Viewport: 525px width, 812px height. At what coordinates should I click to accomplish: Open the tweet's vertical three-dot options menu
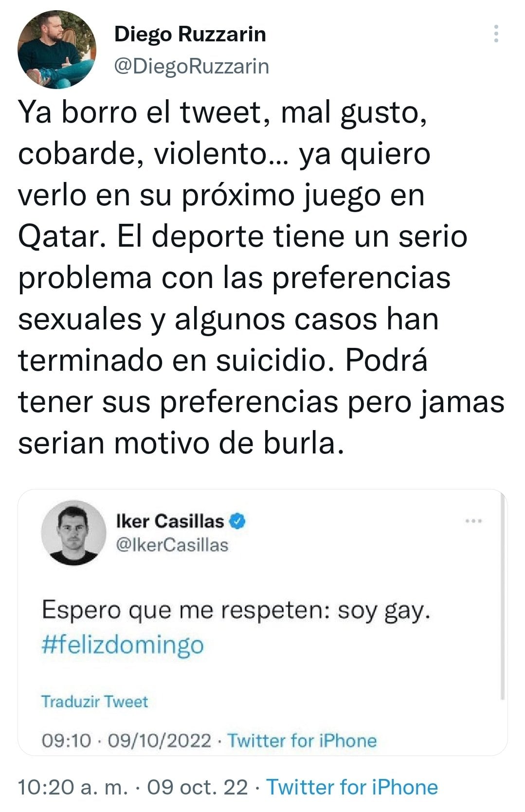[496, 34]
